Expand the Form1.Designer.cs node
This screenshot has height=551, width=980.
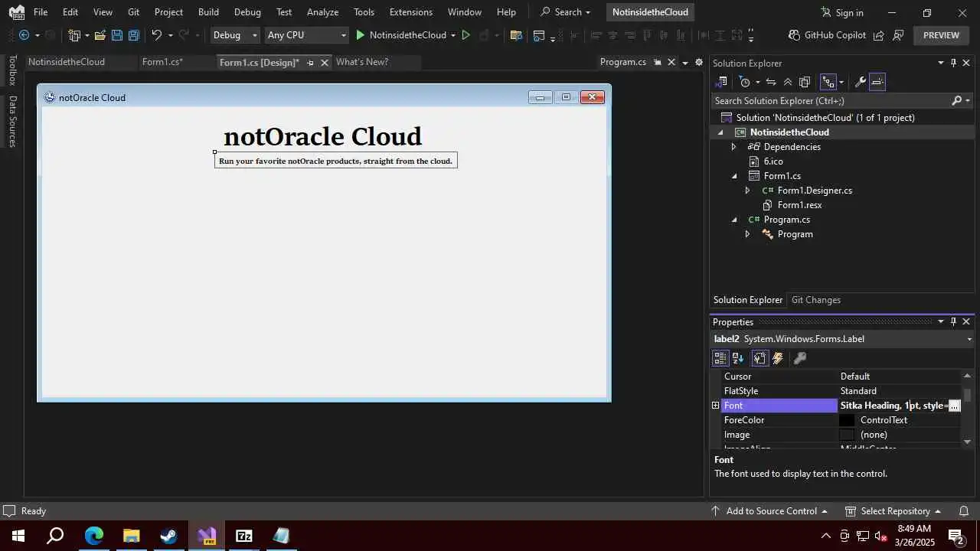747,191
